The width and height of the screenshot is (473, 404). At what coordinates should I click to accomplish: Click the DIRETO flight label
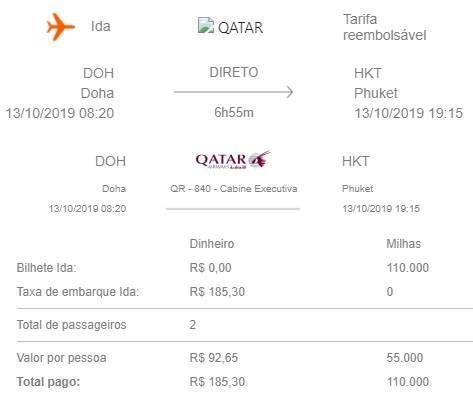coord(234,72)
